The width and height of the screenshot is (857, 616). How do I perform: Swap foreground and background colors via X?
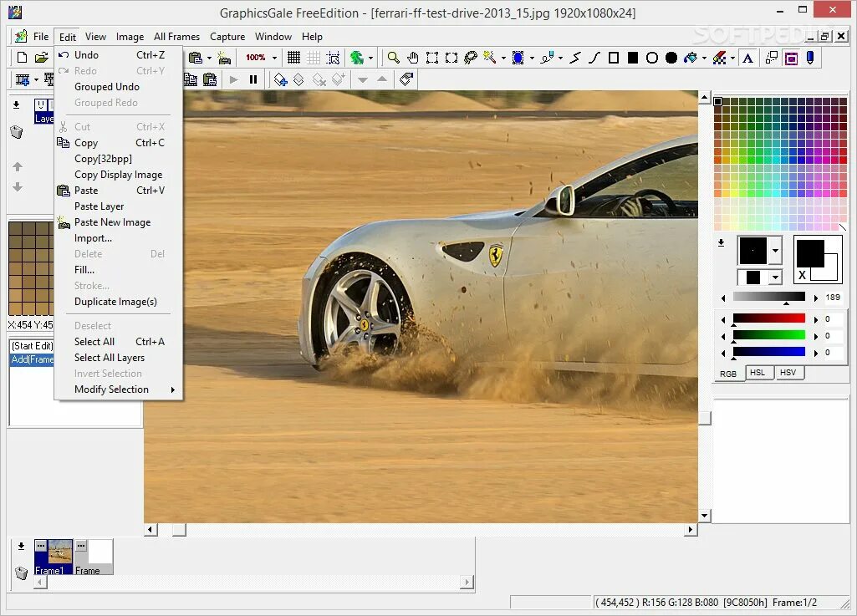(803, 275)
